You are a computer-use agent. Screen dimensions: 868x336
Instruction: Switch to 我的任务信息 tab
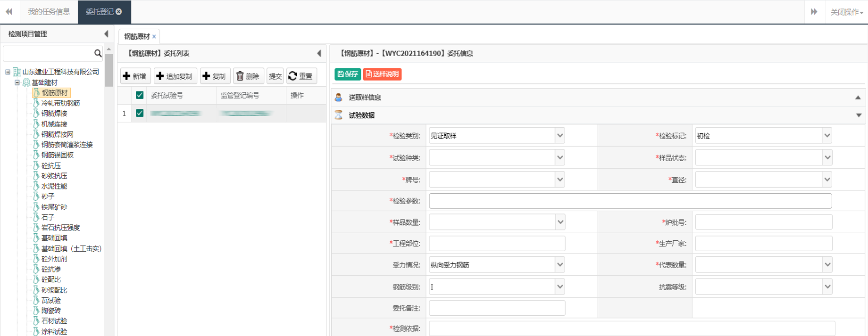click(49, 12)
